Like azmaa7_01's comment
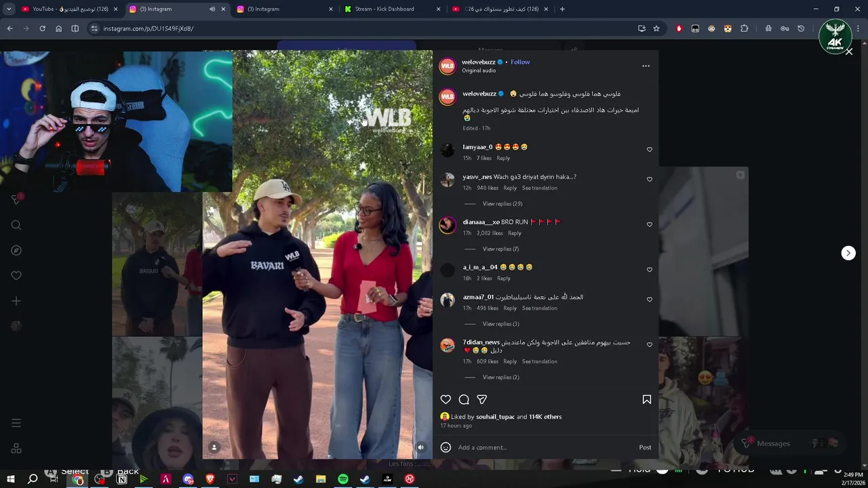868x488 pixels. point(649,300)
